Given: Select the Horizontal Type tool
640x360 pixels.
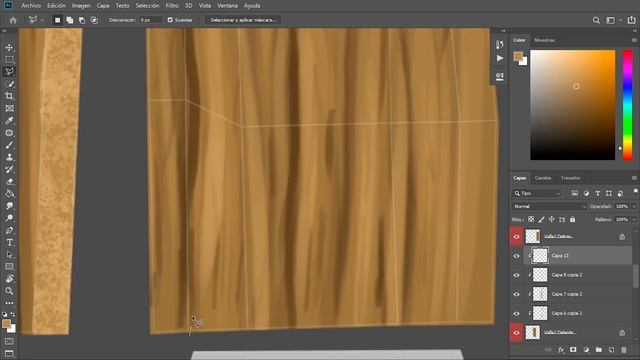Looking at the screenshot, I should [9, 242].
